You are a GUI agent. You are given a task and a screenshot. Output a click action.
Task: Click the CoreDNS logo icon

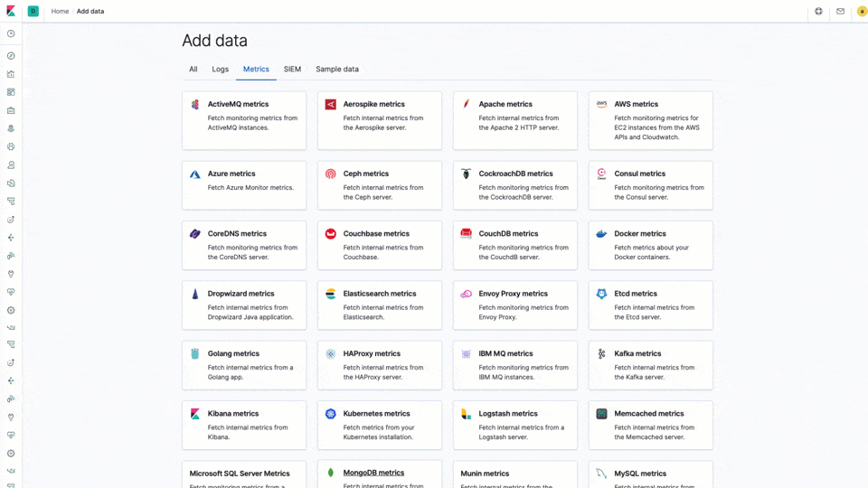pos(195,233)
